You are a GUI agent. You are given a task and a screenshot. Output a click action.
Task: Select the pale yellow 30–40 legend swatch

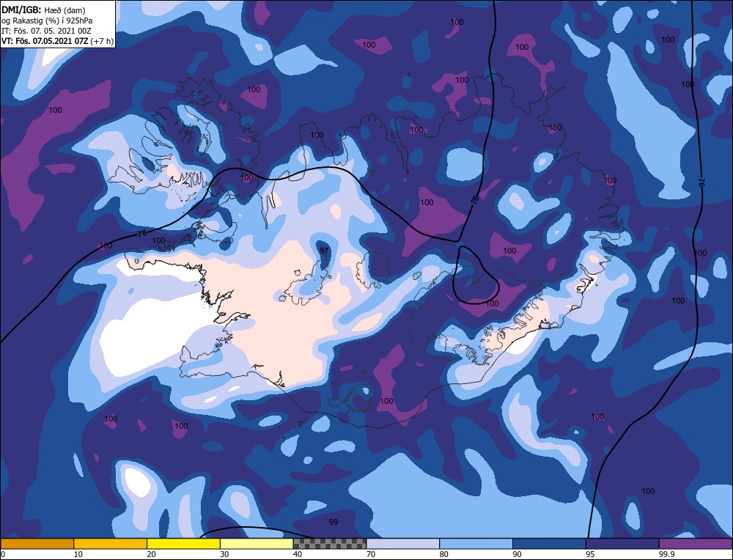[257, 543]
